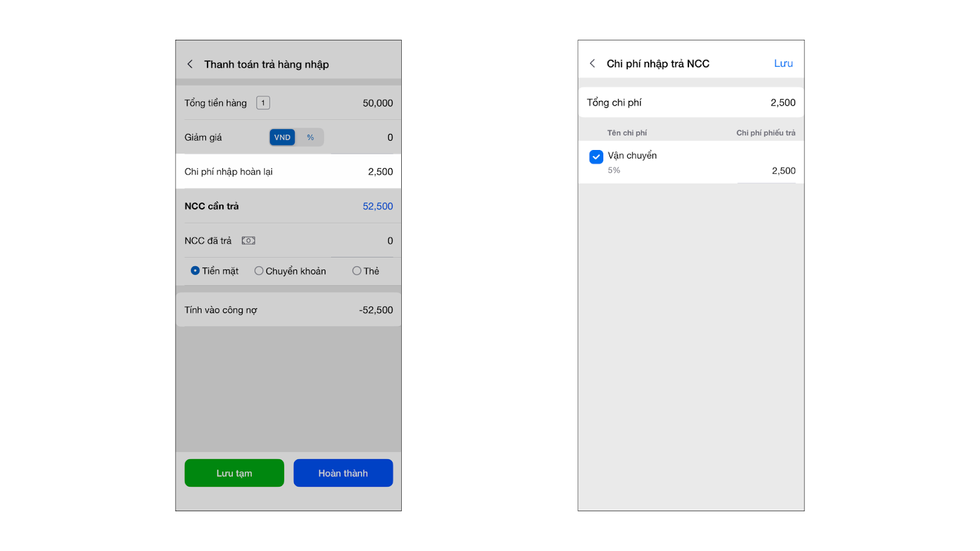Uncheck the Vận chuyển cost checkbox
This screenshot has height=551, width=980.
pos(596,157)
